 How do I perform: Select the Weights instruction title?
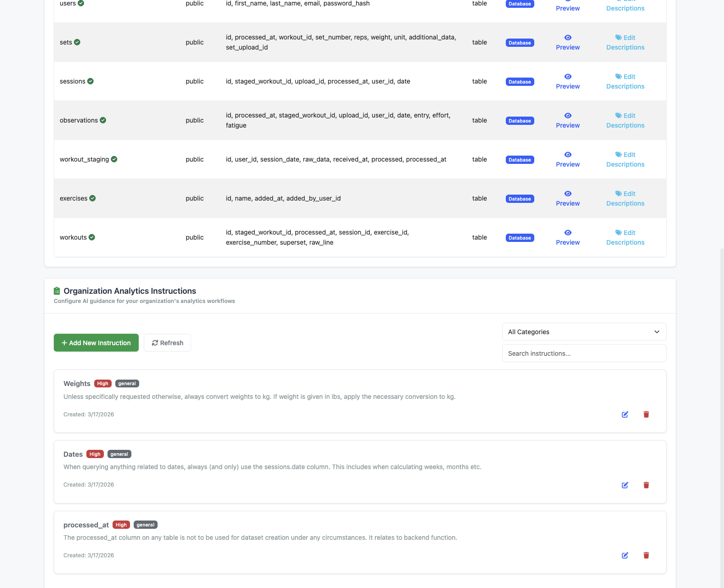click(x=77, y=384)
